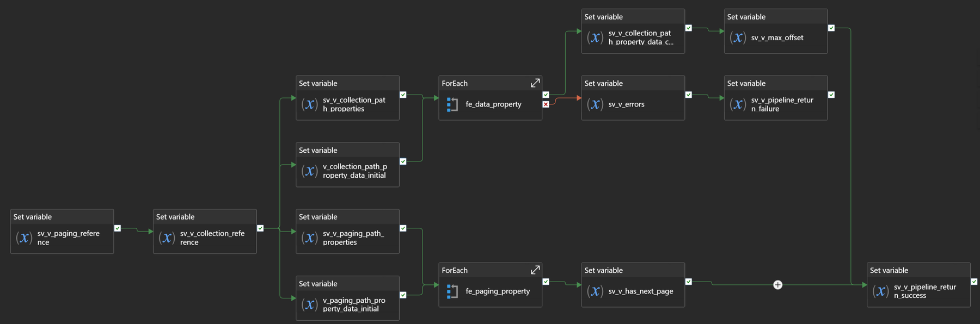The width and height of the screenshot is (980, 324).
Task: Click the variable icon of sv_v_collection_reference
Action: 167,238
